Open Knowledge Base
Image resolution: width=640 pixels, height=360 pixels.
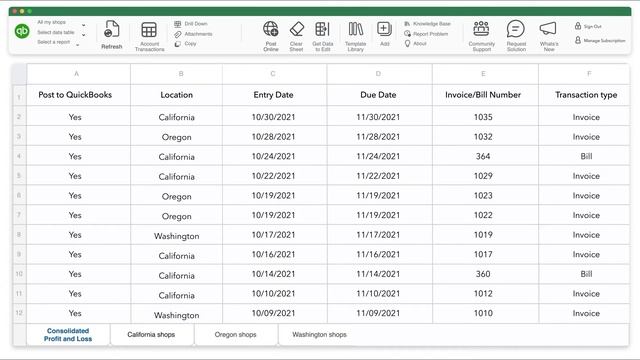point(427,24)
